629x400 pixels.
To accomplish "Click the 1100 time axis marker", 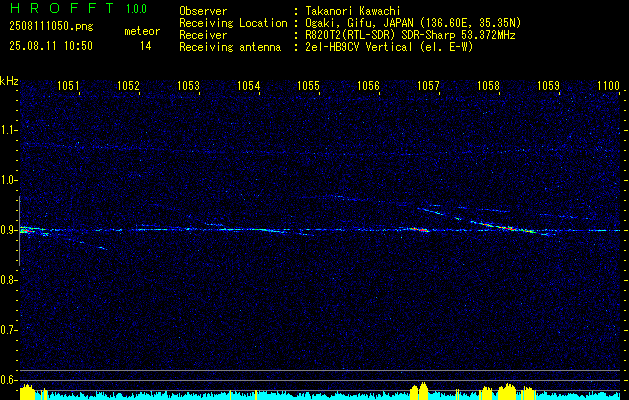I will 609,85.
